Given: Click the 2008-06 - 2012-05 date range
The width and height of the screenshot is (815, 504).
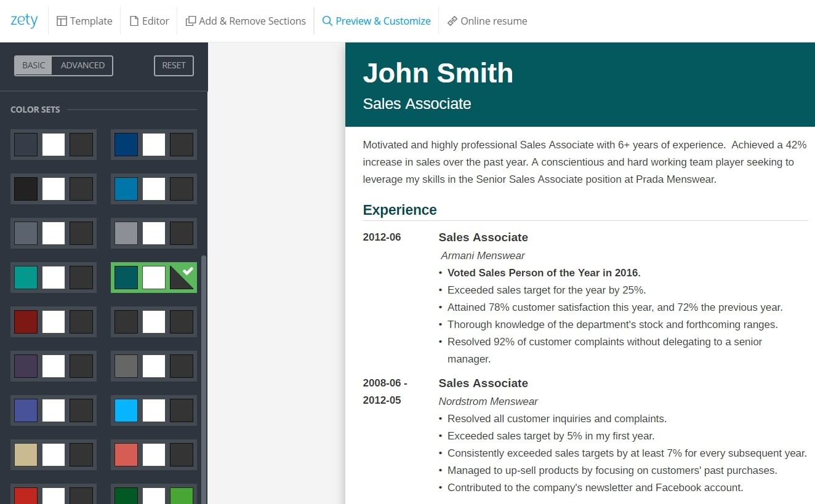Looking at the screenshot, I should (385, 391).
